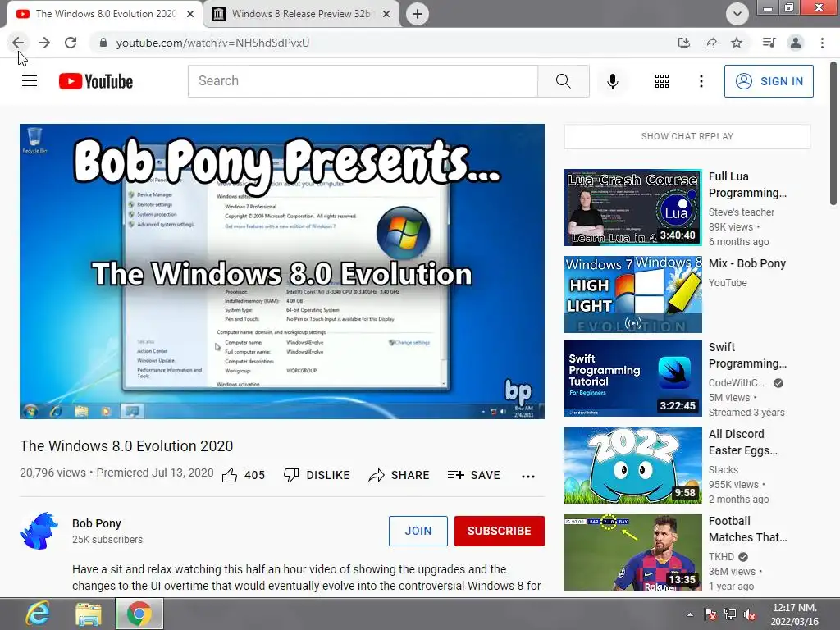Click the share page icon in address bar
840x630 pixels.
710,43
